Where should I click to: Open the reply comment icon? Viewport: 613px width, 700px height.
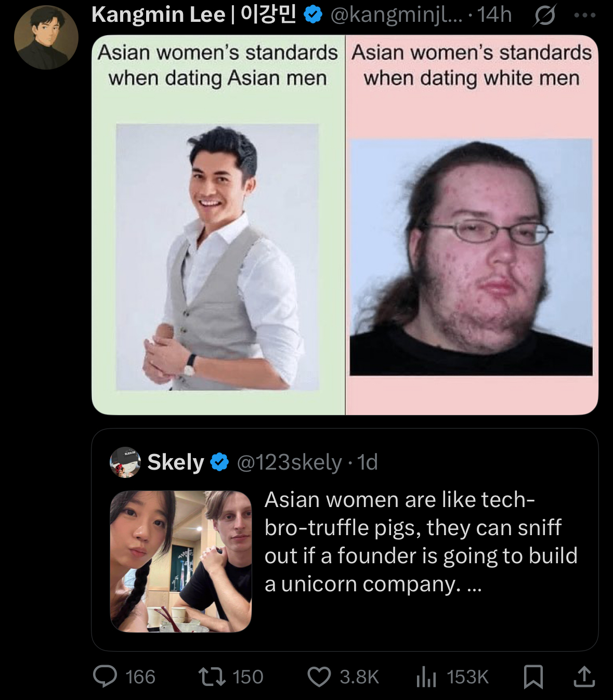pos(105,677)
